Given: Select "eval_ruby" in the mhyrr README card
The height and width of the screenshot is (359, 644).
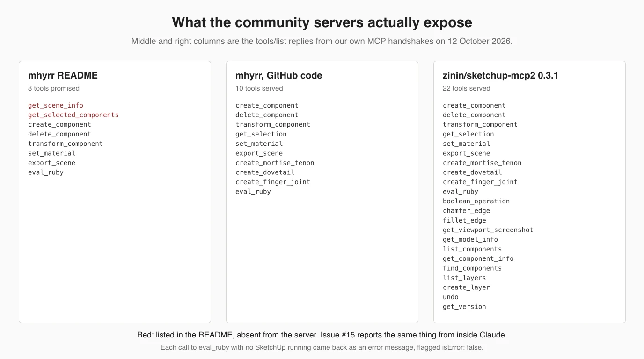Looking at the screenshot, I should (46, 172).
